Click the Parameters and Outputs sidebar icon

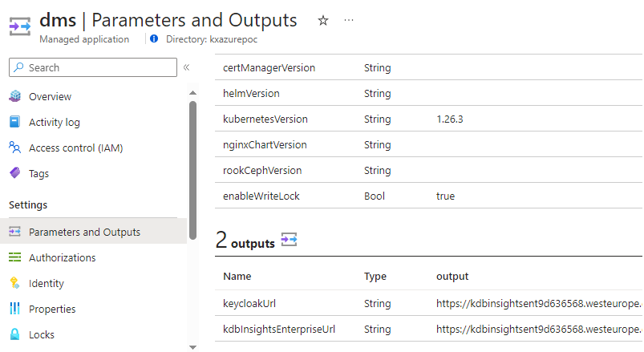14,232
